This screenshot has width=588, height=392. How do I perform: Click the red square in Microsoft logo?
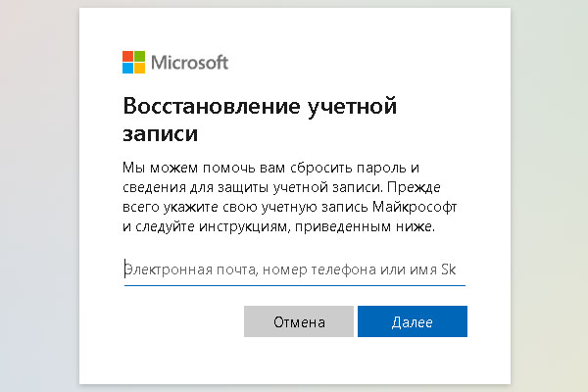[127, 56]
